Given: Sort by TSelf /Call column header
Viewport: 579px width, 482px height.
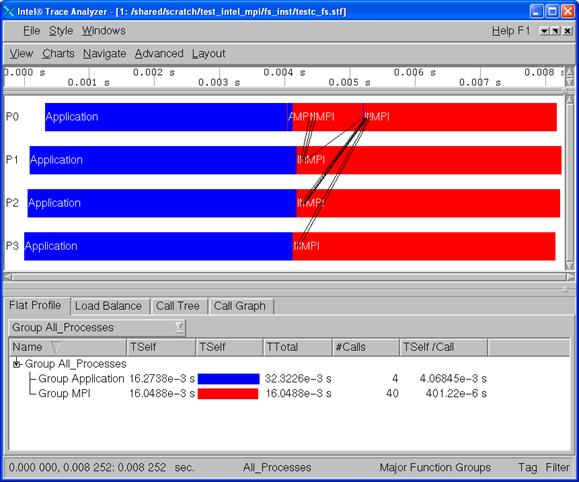Looking at the screenshot, I should pos(443,347).
